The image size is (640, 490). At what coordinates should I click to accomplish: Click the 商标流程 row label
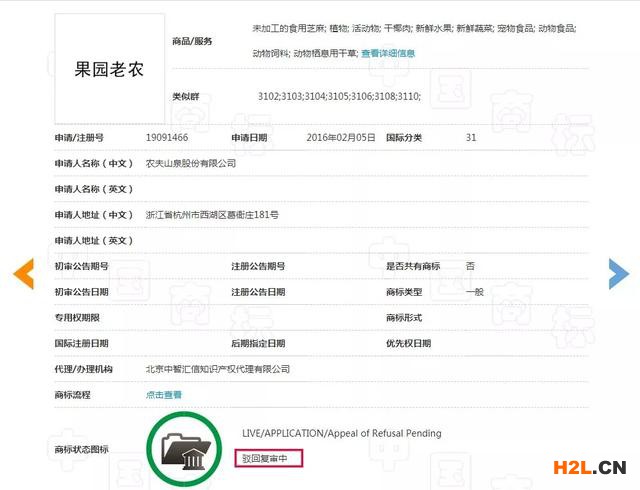pyautogui.click(x=72, y=395)
